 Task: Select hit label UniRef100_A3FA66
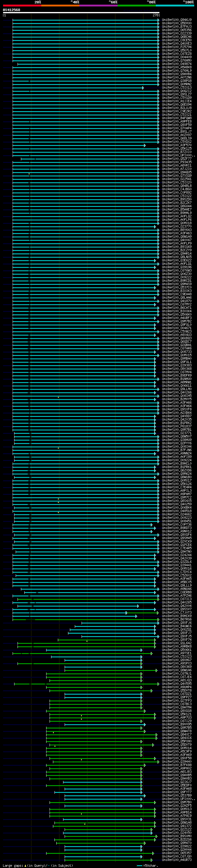pos(177,403)
